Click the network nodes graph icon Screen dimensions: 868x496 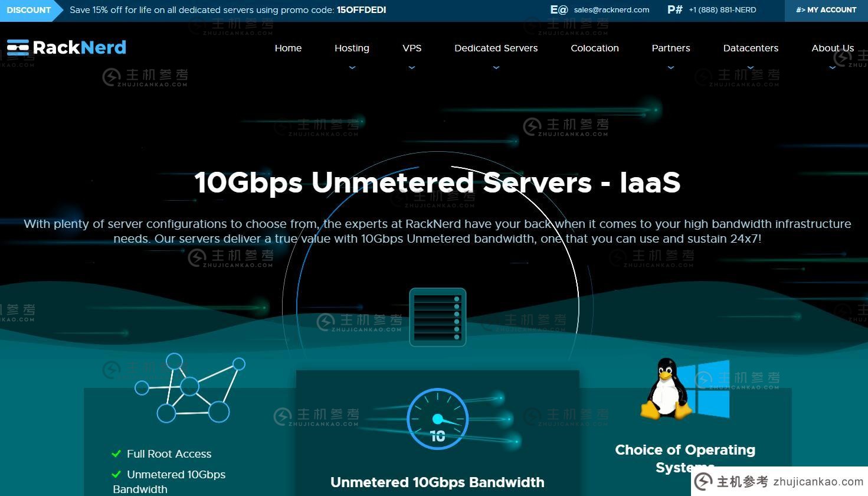[190, 388]
